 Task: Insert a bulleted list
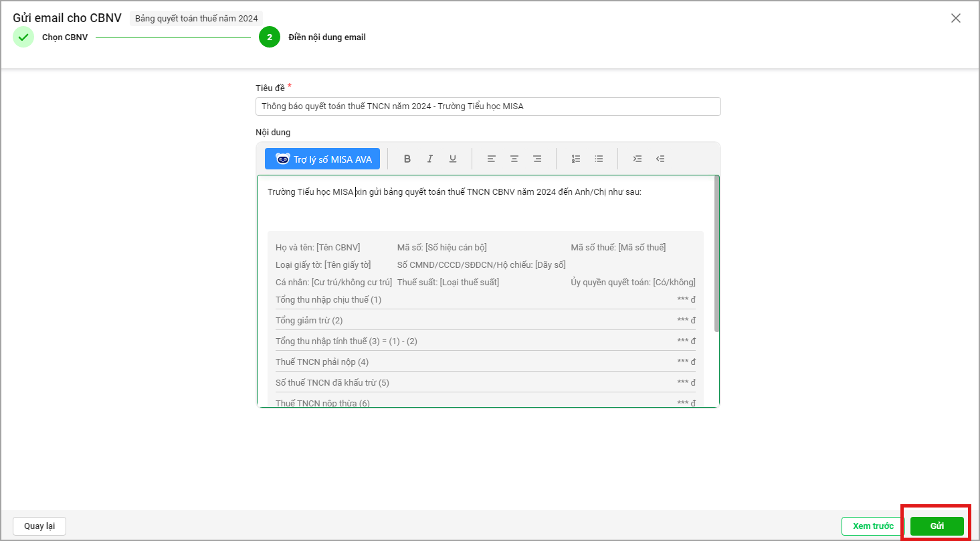tap(599, 159)
